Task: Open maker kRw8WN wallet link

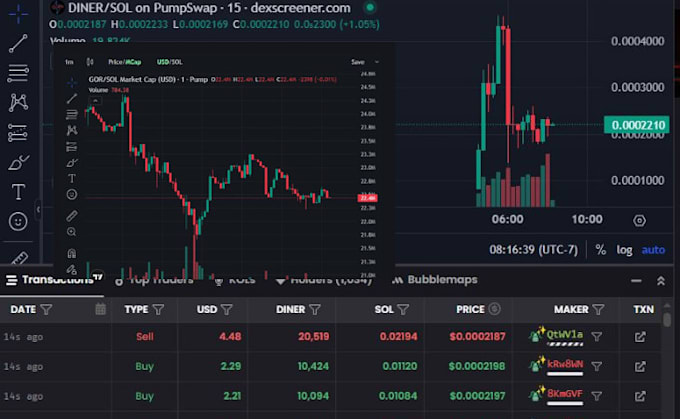Action: [x=565, y=364]
